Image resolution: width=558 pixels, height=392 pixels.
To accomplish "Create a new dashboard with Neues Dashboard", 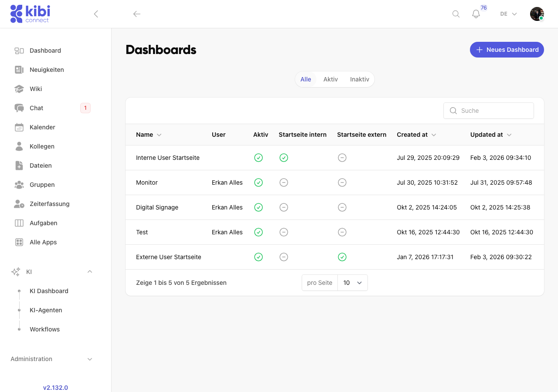I will [507, 50].
